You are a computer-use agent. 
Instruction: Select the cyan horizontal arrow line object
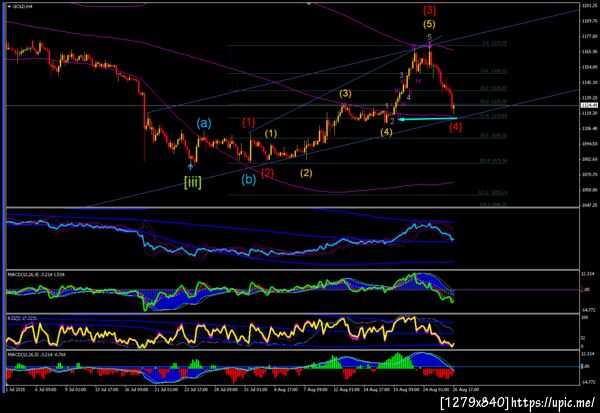click(x=428, y=119)
